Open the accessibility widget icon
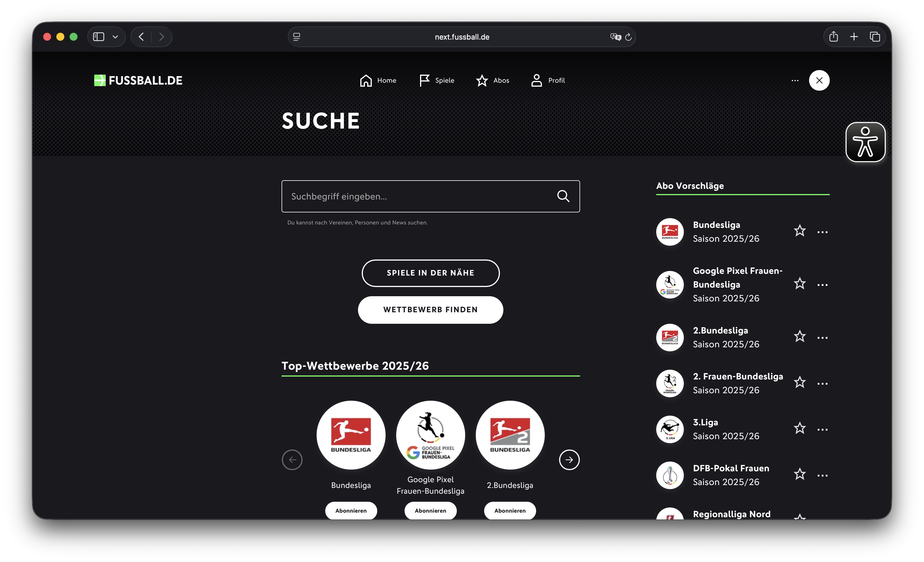This screenshot has width=924, height=562. pos(865,142)
